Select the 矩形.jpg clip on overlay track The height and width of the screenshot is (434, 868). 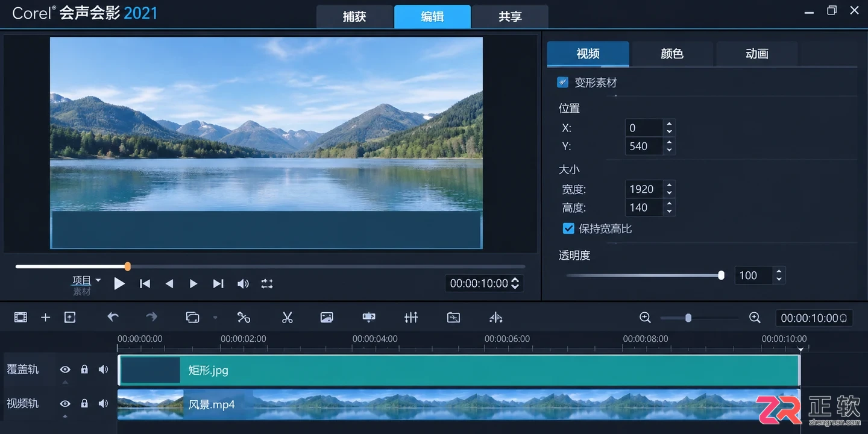point(459,370)
